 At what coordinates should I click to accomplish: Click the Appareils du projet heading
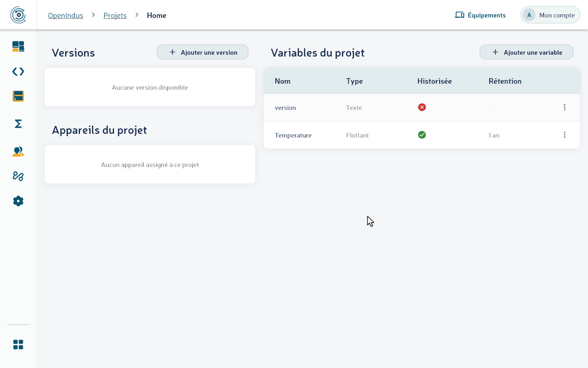click(99, 130)
